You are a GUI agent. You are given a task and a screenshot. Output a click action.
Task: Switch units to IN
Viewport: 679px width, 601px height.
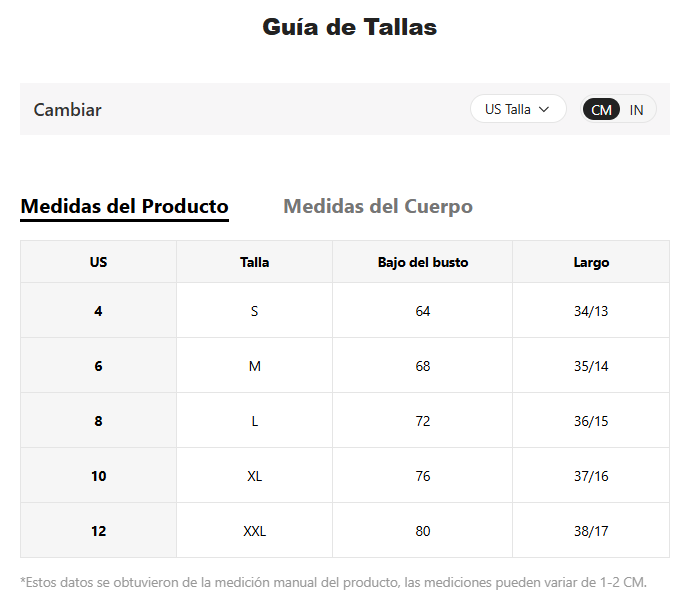[x=636, y=110]
